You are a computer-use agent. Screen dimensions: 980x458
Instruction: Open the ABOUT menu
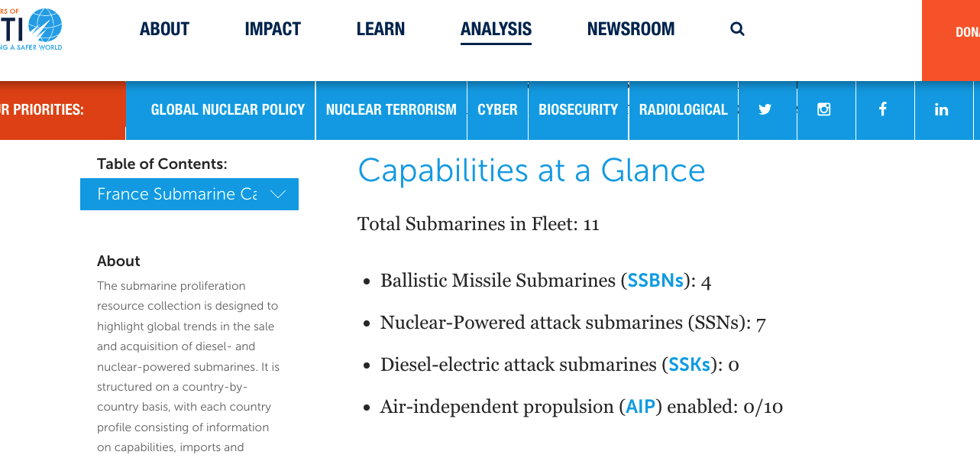(164, 29)
